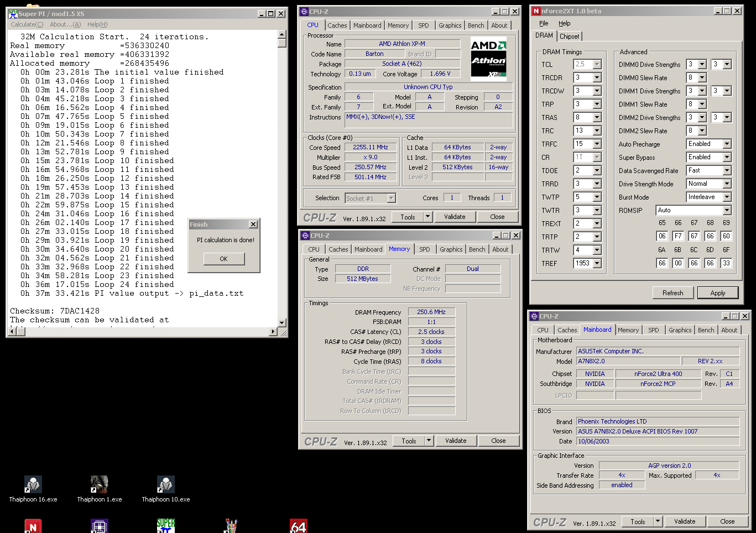Open the TRCDR value dropdown
Image resolution: width=756 pixels, height=533 pixels.
point(597,77)
